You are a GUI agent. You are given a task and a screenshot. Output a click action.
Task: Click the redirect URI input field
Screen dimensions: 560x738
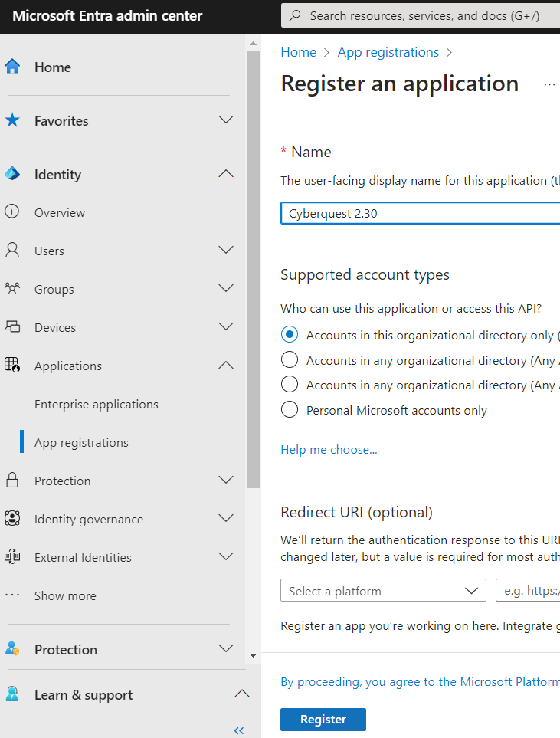tap(528, 590)
